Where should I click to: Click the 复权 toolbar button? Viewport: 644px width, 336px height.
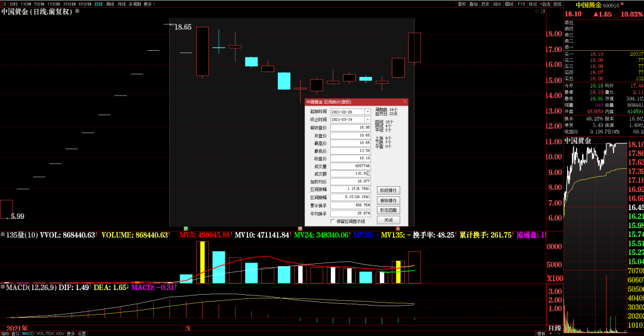(x=462, y=4)
